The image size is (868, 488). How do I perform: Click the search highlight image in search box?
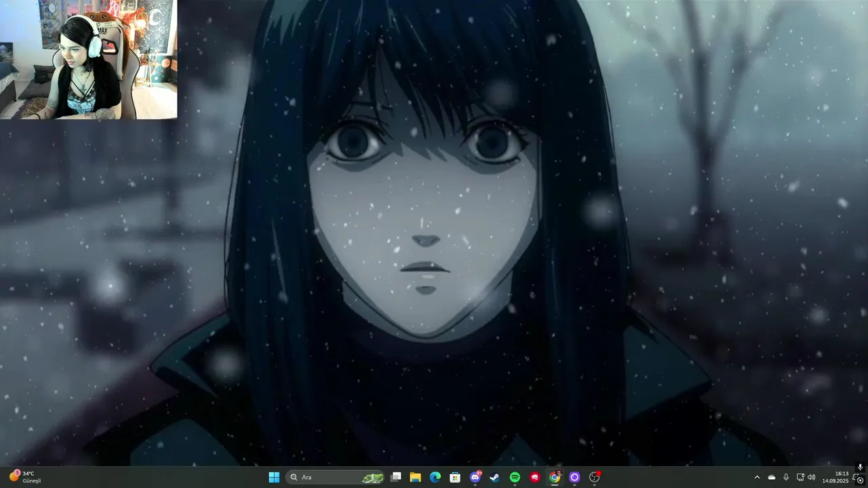tap(372, 478)
